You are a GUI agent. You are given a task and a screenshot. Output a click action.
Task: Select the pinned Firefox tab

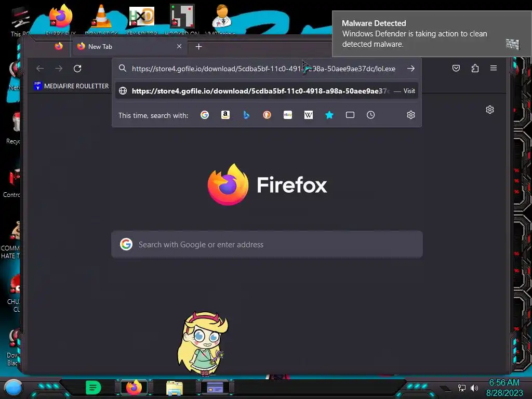pyautogui.click(x=59, y=46)
